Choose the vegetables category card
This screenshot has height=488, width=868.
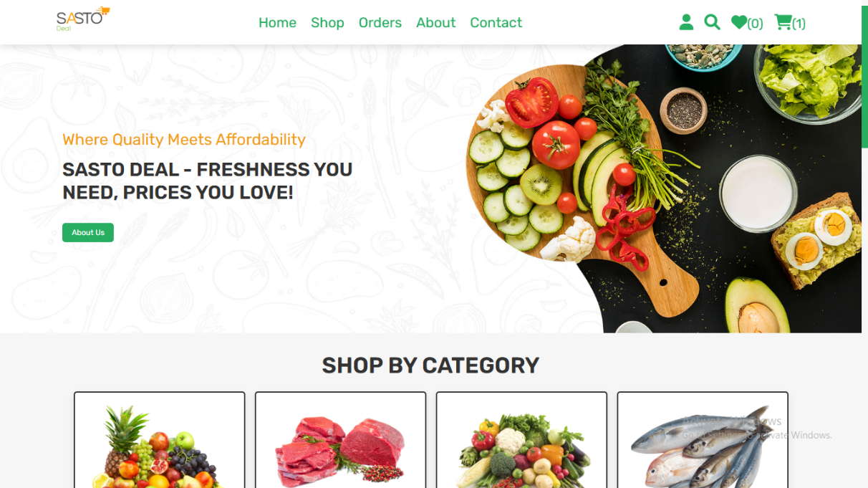pyautogui.click(x=522, y=440)
